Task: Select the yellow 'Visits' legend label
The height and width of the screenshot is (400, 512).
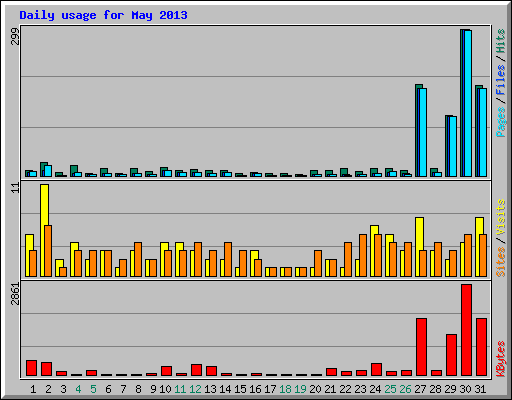Action: click(500, 217)
